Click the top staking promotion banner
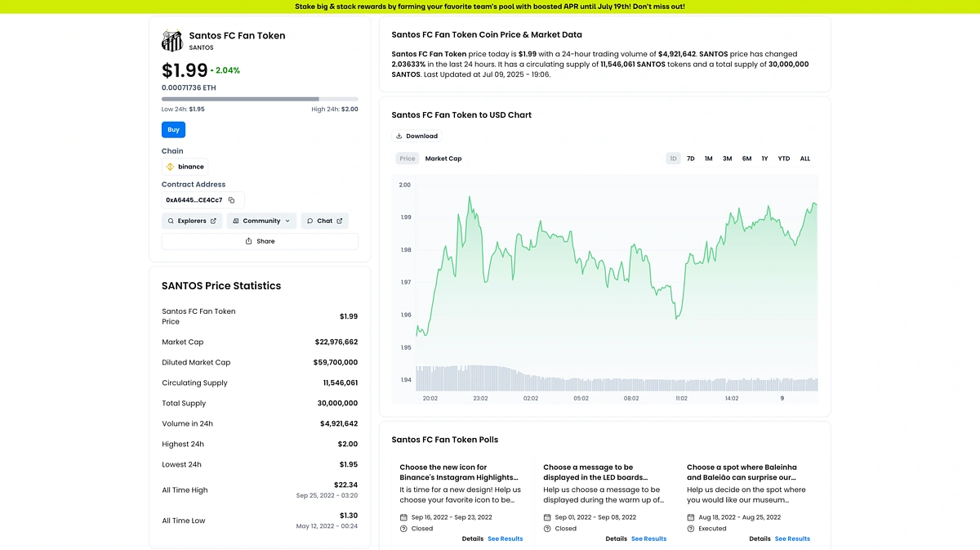Screen dimensions: 980x550 490,7
